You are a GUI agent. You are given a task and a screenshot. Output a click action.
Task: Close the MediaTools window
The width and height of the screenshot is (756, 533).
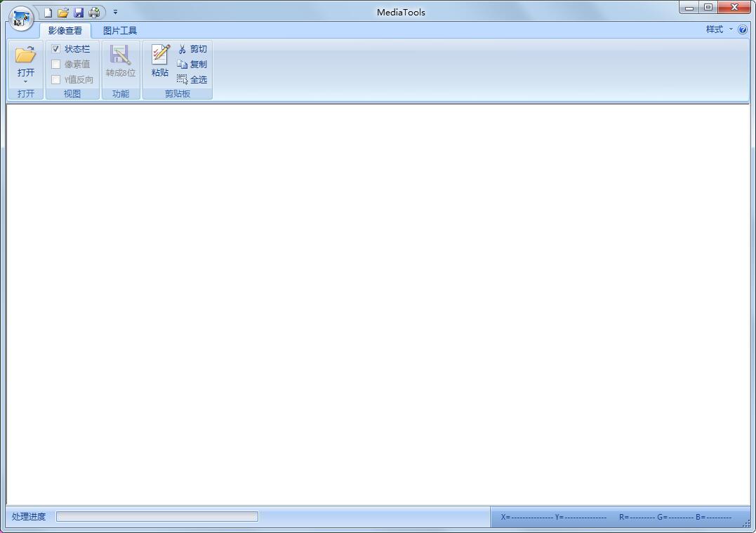734,8
